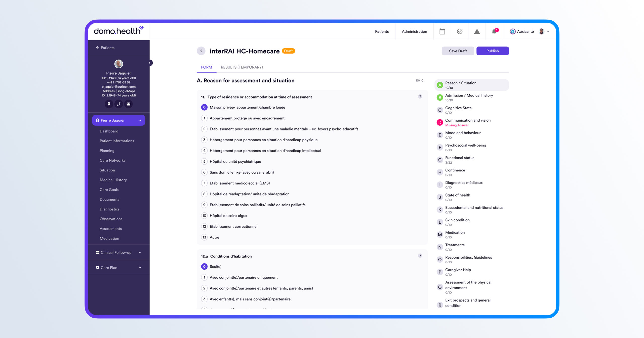Click the checkmark tasks icon in header
The height and width of the screenshot is (338, 644).
click(x=459, y=31)
